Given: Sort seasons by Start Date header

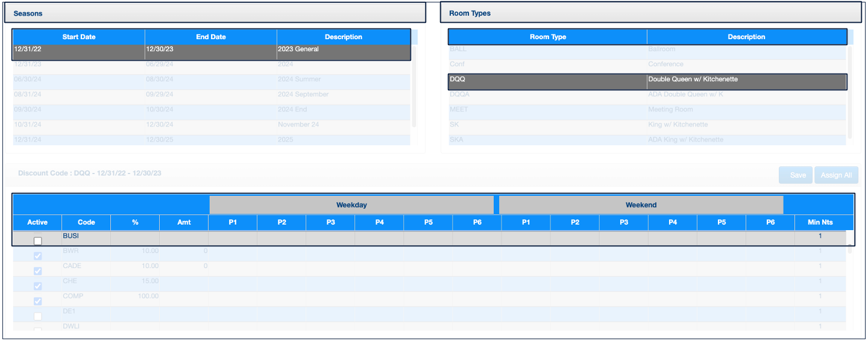Looking at the screenshot, I should [79, 37].
